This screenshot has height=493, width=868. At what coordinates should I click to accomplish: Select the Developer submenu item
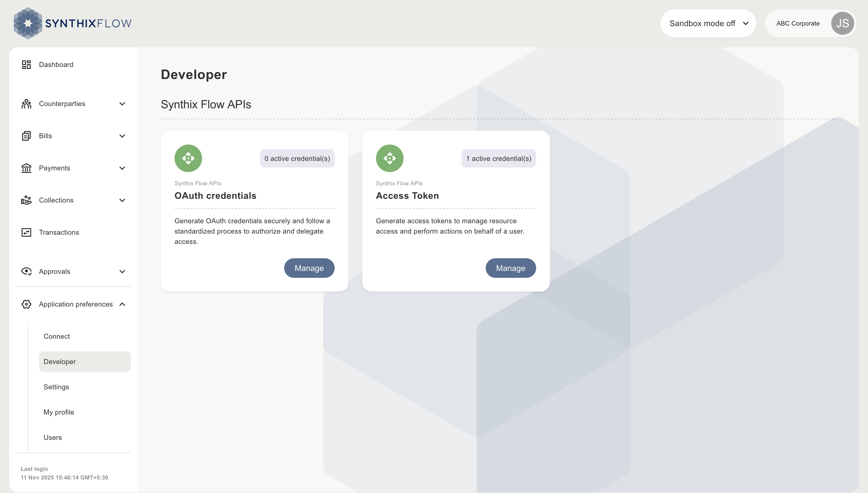85,362
